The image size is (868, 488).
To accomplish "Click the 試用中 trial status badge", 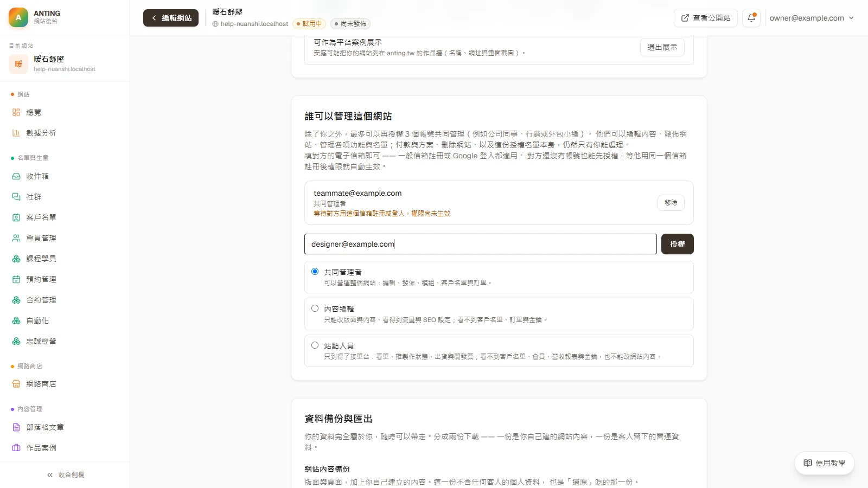I will coord(309,24).
